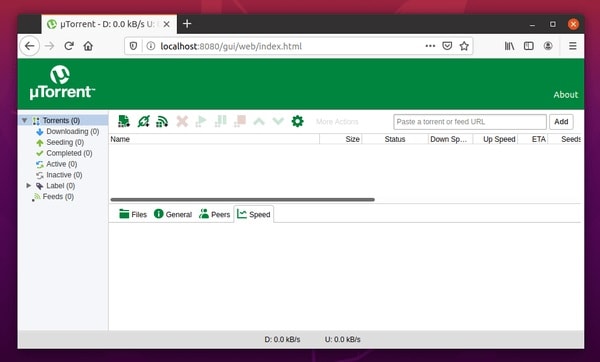Open the About link

coord(566,95)
